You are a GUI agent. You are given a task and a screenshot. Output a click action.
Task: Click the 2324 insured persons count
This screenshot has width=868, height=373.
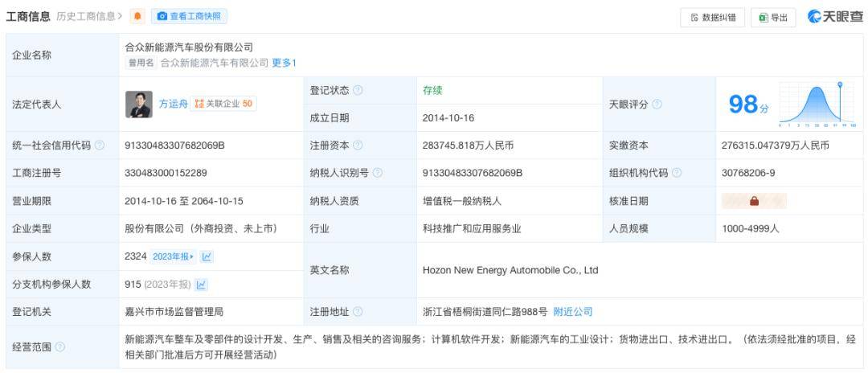[136, 256]
